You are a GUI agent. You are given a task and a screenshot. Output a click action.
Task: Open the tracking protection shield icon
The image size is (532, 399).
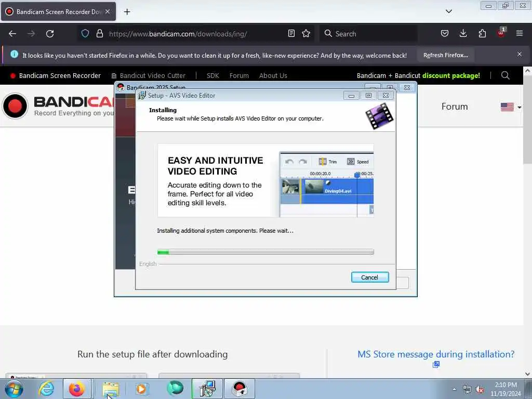(85, 33)
